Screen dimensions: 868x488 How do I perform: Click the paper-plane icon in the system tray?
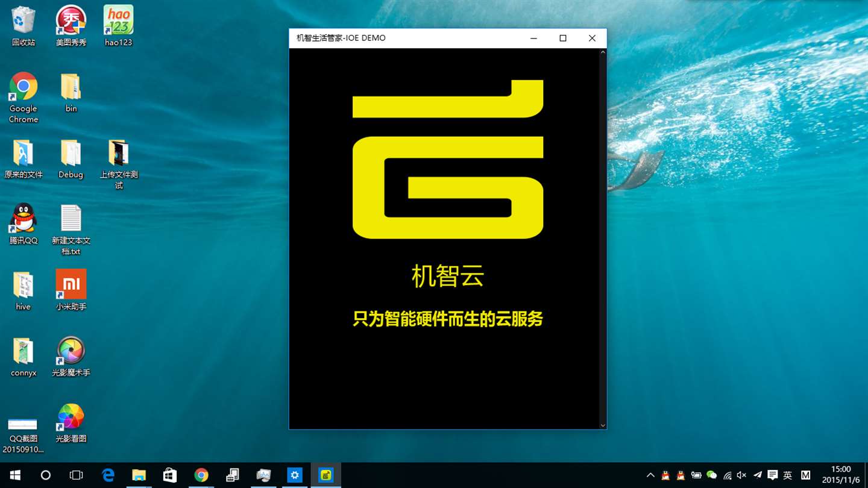coord(758,475)
